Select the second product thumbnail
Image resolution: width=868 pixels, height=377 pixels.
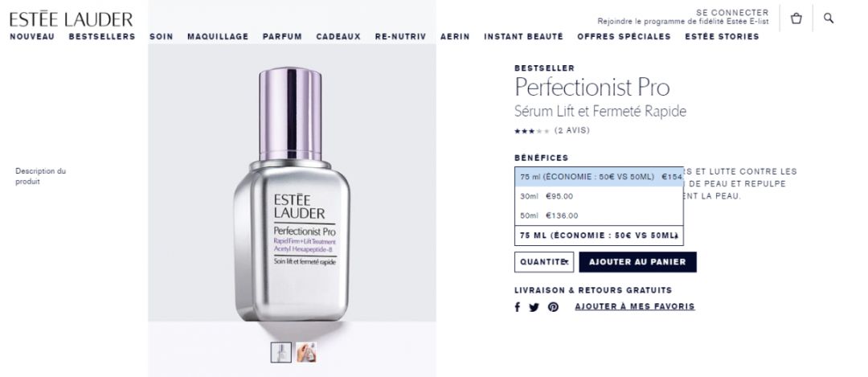306,353
